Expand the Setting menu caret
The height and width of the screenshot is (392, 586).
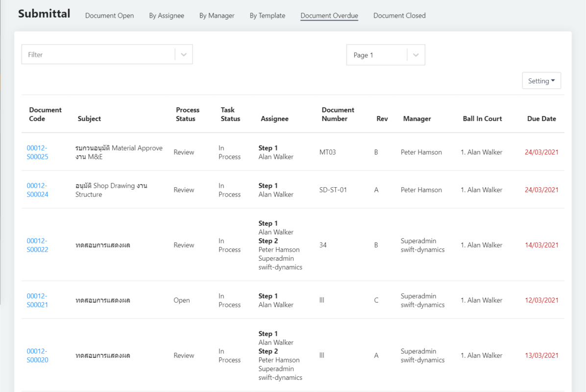(553, 80)
